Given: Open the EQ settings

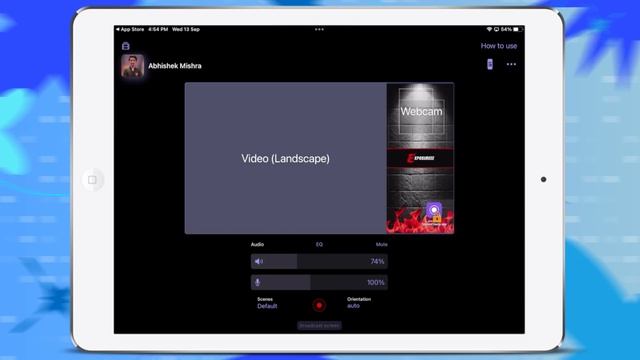Looking at the screenshot, I should pos(319,244).
